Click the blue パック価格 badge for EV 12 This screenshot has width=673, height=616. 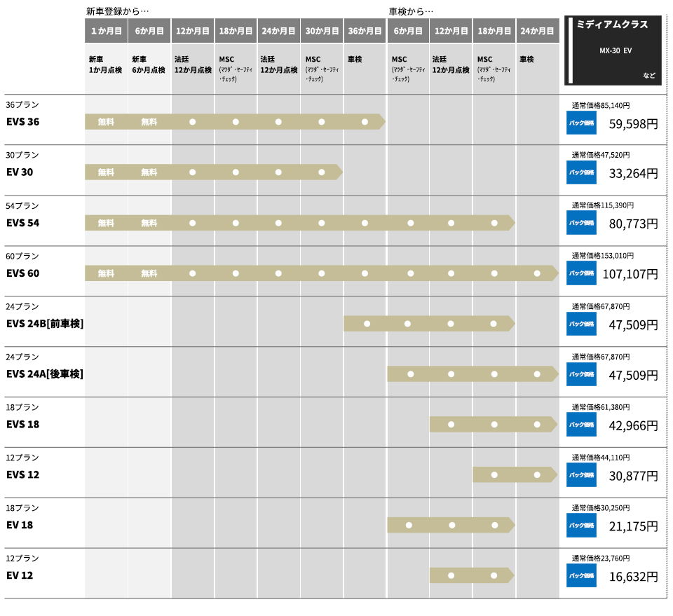pyautogui.click(x=581, y=575)
